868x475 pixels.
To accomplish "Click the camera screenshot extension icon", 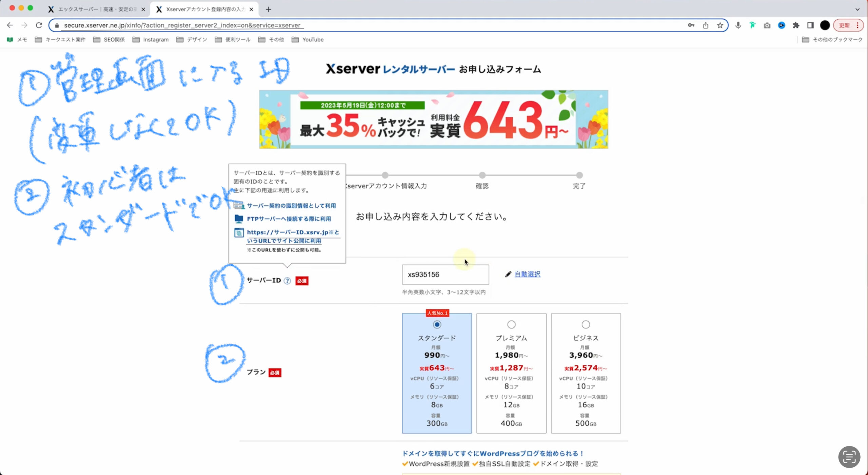I will (767, 25).
